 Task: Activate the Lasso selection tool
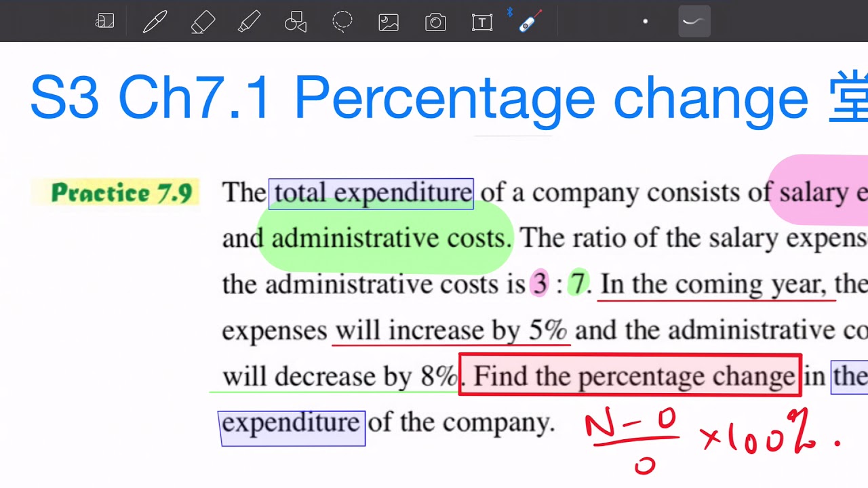(342, 21)
